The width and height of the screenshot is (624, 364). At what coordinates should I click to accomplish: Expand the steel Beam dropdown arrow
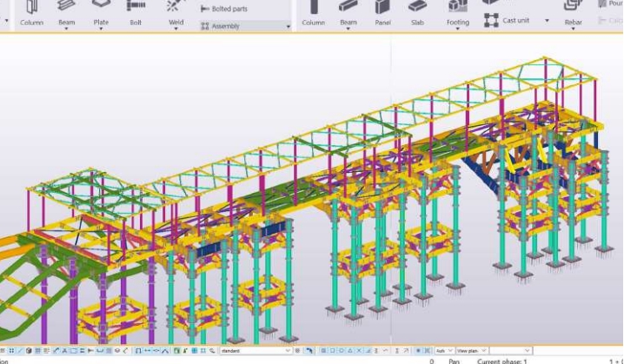pos(66,29)
